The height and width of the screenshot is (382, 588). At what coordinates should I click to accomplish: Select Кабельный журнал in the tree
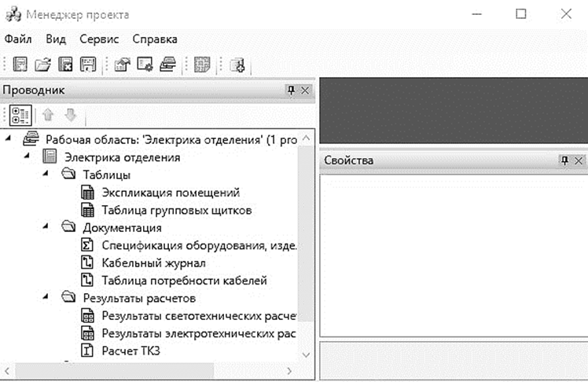[153, 263]
